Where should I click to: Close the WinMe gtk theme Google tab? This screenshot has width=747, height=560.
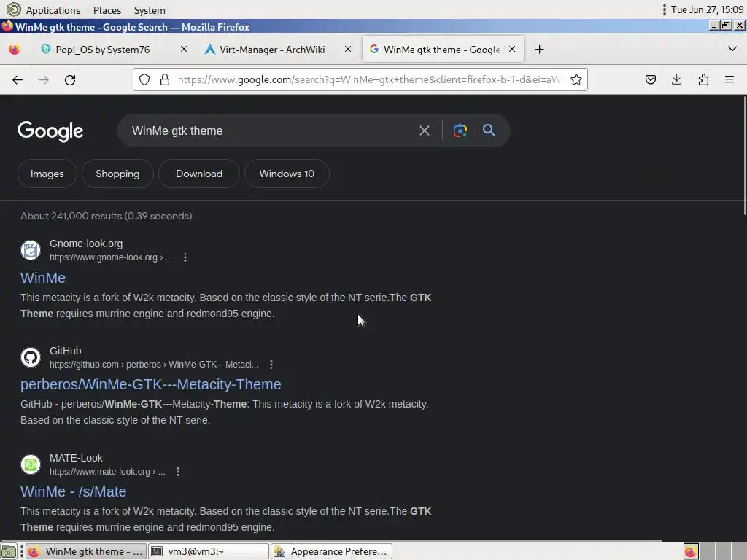(512, 49)
